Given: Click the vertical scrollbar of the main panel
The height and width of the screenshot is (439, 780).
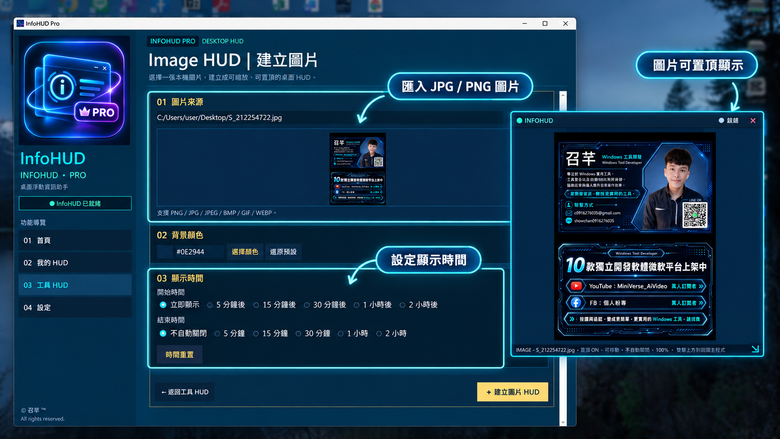Looking at the screenshot, I should 563,259.
